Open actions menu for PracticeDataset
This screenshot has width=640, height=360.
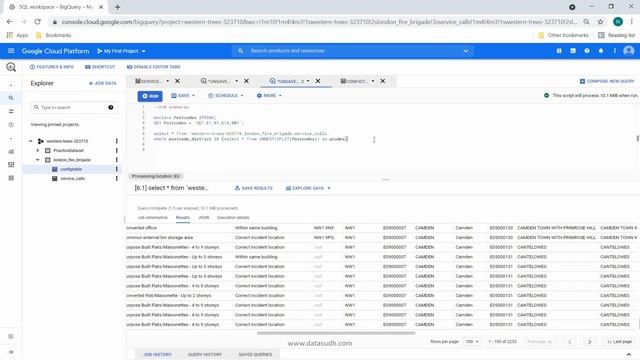(117, 150)
